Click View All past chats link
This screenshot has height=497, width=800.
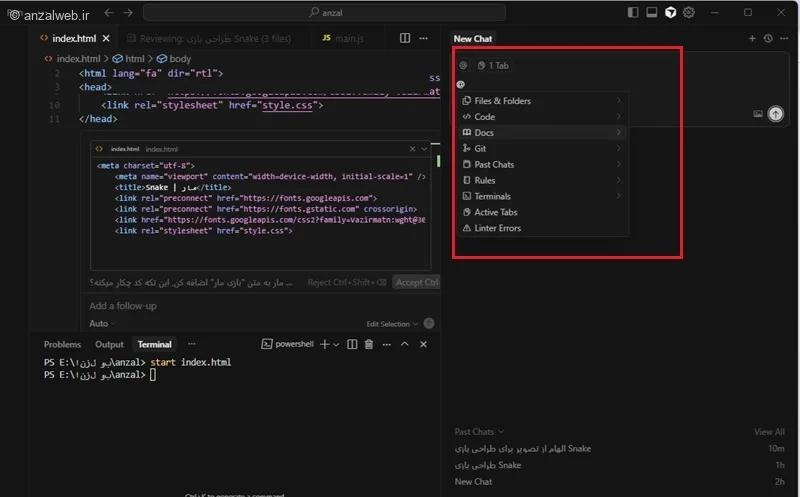pos(768,432)
